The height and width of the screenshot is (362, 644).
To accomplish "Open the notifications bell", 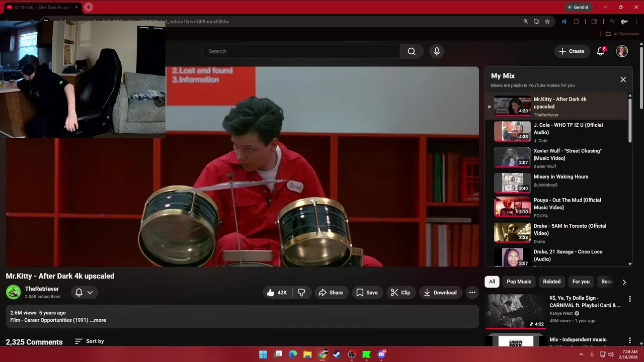I will pyautogui.click(x=601, y=51).
